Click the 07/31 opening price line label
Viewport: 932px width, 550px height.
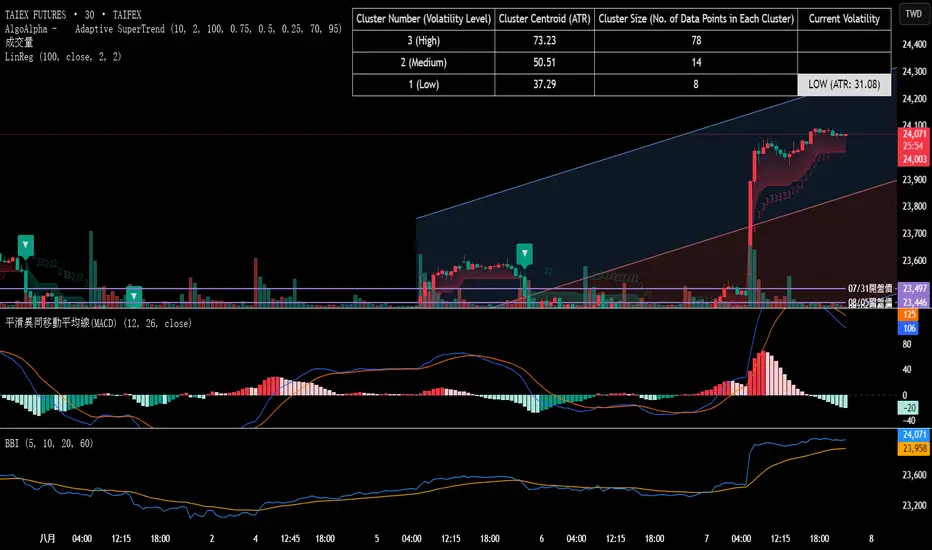coord(867,288)
